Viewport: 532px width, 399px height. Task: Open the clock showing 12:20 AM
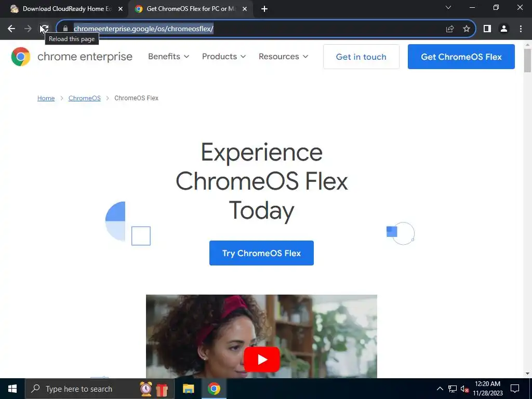tap(487, 389)
